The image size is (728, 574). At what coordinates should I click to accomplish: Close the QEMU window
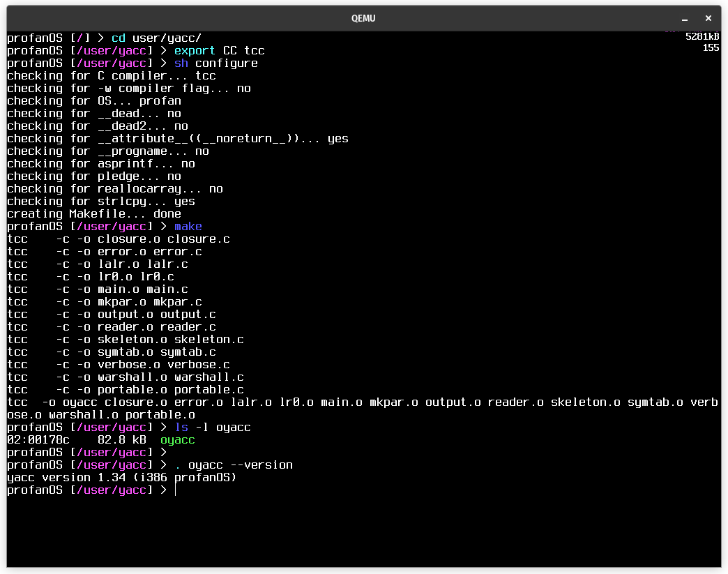[708, 18]
